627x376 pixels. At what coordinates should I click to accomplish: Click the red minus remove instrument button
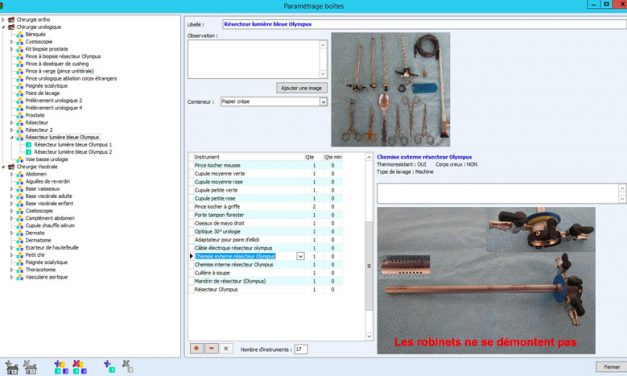coord(211,348)
